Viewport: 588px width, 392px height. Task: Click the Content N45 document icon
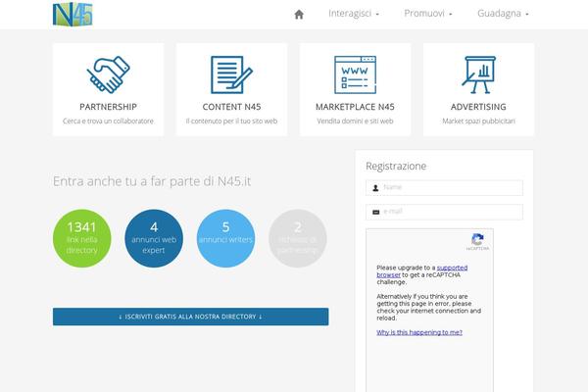[x=231, y=74]
